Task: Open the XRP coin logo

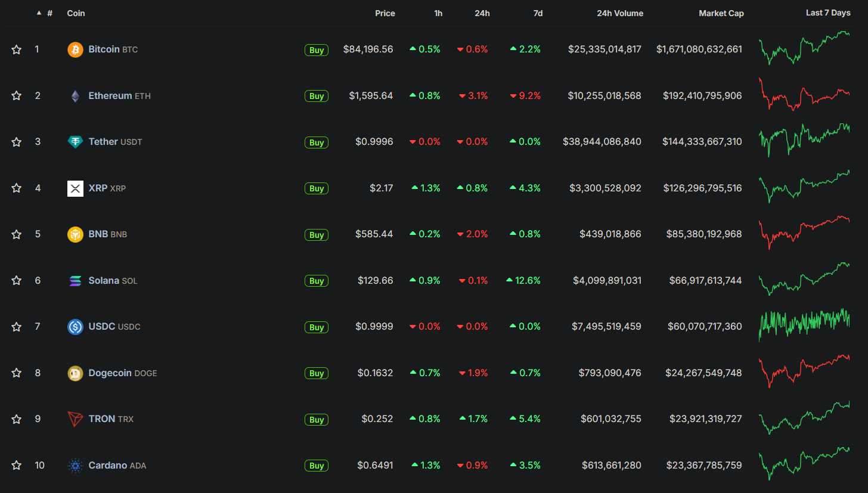Action: [75, 188]
